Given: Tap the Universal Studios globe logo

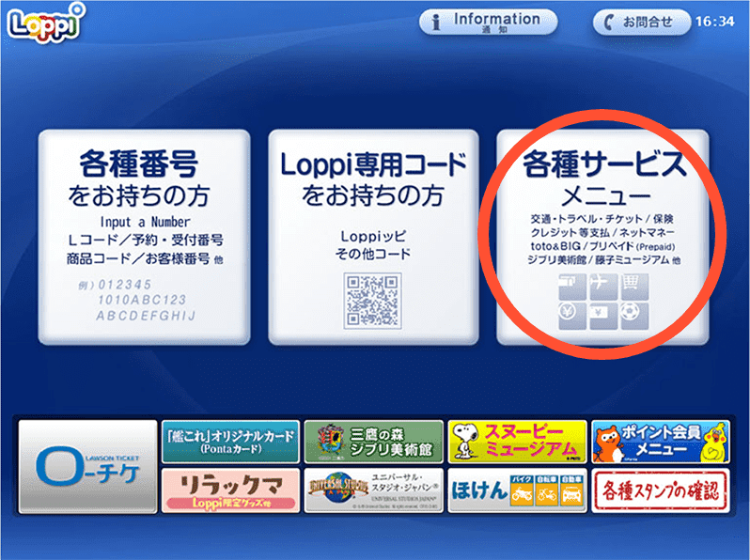Looking at the screenshot, I should click(337, 490).
